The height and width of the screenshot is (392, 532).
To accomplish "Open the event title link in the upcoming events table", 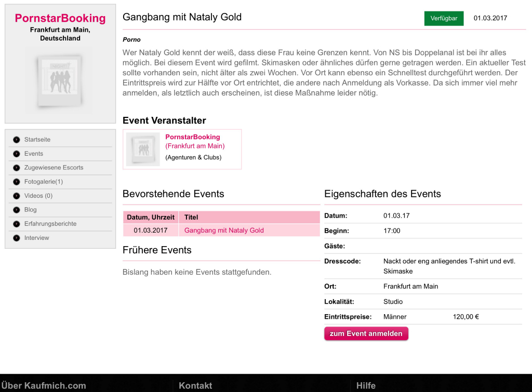I will tap(224, 230).
